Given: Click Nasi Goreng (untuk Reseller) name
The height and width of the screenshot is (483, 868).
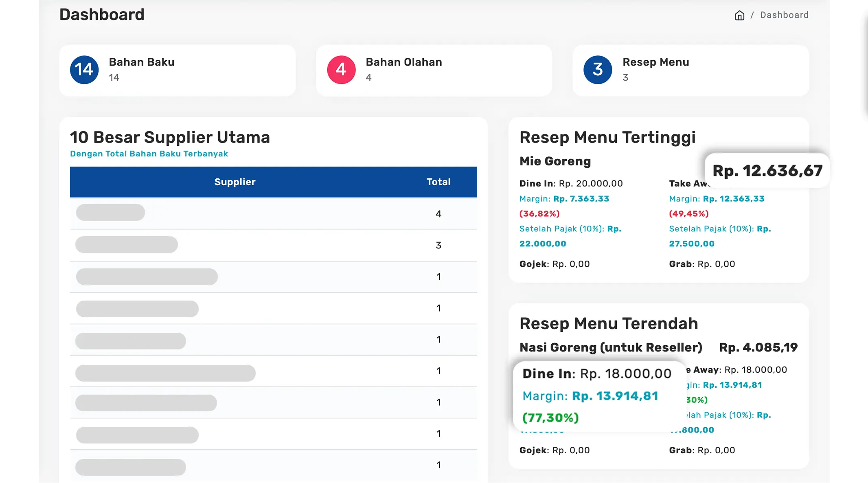Looking at the screenshot, I should [x=611, y=347].
